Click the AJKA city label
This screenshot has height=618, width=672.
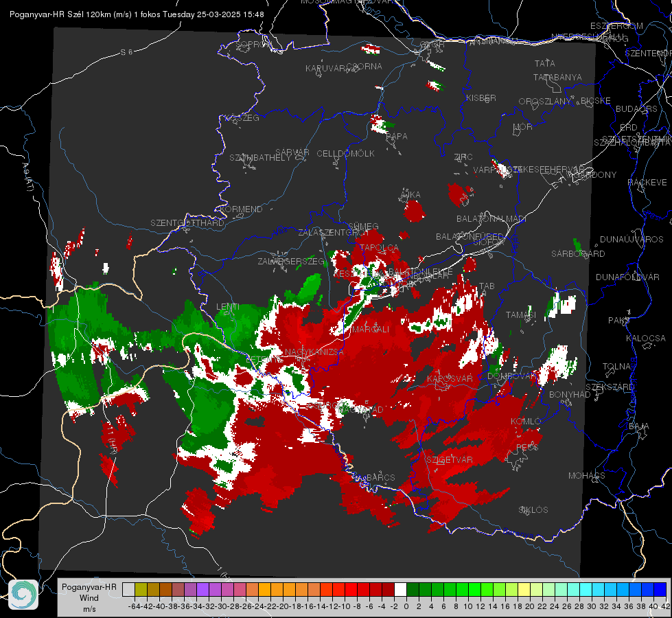point(410,195)
